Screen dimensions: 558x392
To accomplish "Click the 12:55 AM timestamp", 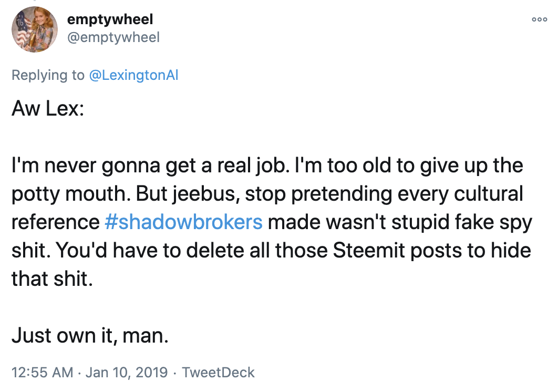I will point(42,373).
